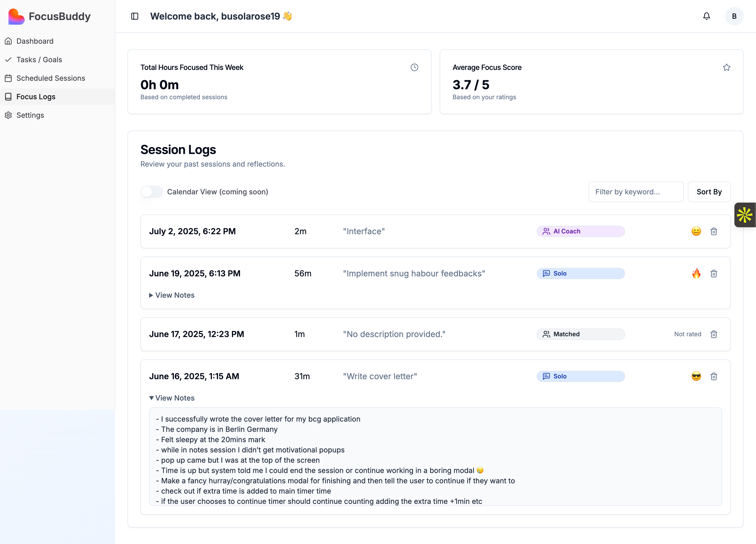Click the AI Coach badge
This screenshot has width=756, height=544.
tap(580, 231)
